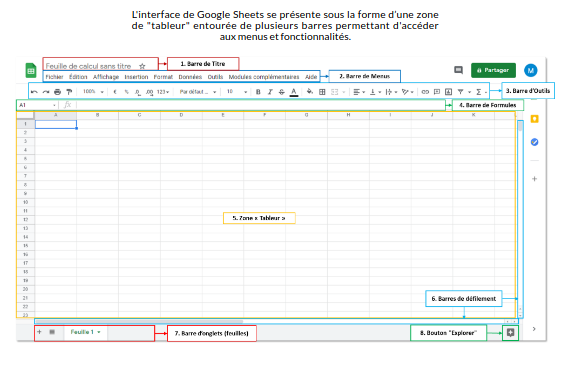Click the print icon in toolbar
The height and width of the screenshot is (372, 568).
(57, 92)
